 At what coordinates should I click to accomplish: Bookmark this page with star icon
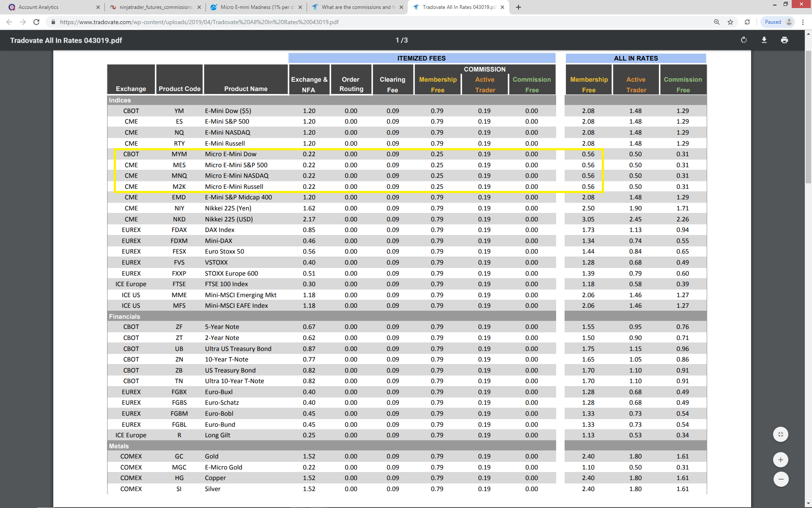730,22
